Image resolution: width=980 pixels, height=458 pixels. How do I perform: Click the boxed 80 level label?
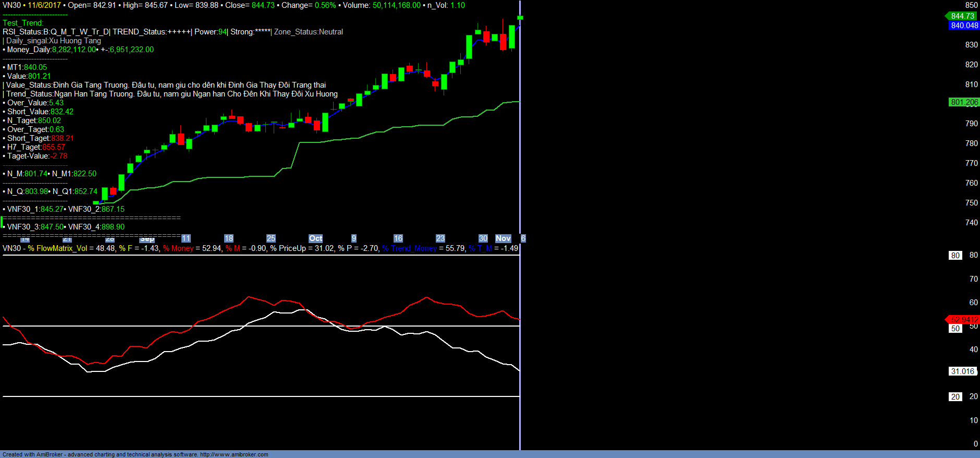[955, 256]
